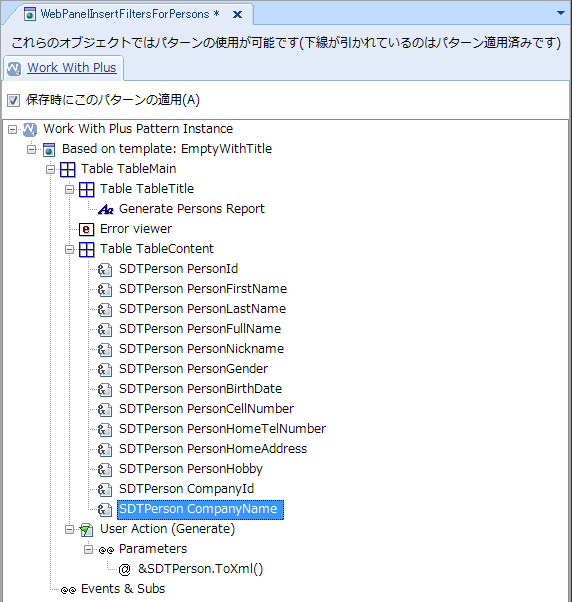Click the Generate Persons Report text block icon
This screenshot has height=602, width=572.
pyautogui.click(x=106, y=209)
